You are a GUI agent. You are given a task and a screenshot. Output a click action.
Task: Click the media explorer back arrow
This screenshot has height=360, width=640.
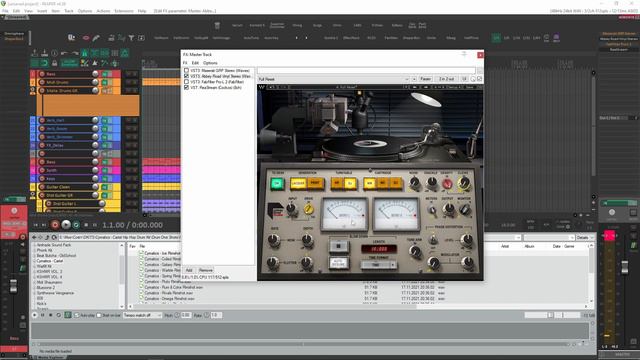(34, 237)
